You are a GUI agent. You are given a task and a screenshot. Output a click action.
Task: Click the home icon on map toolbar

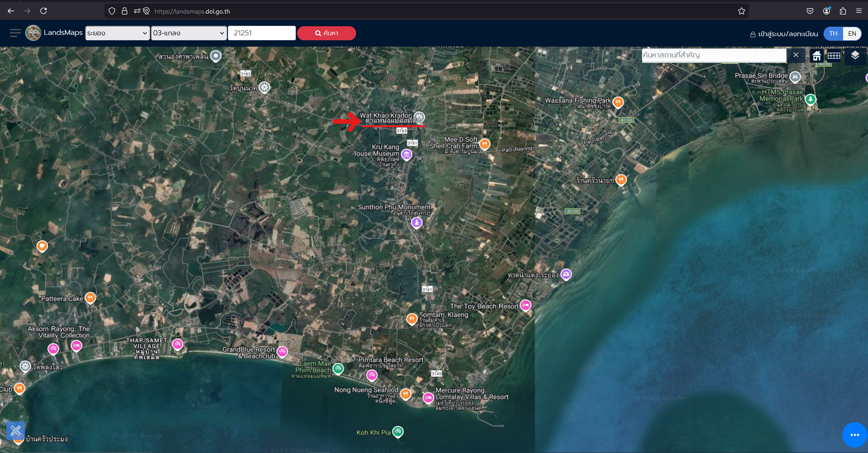point(816,56)
